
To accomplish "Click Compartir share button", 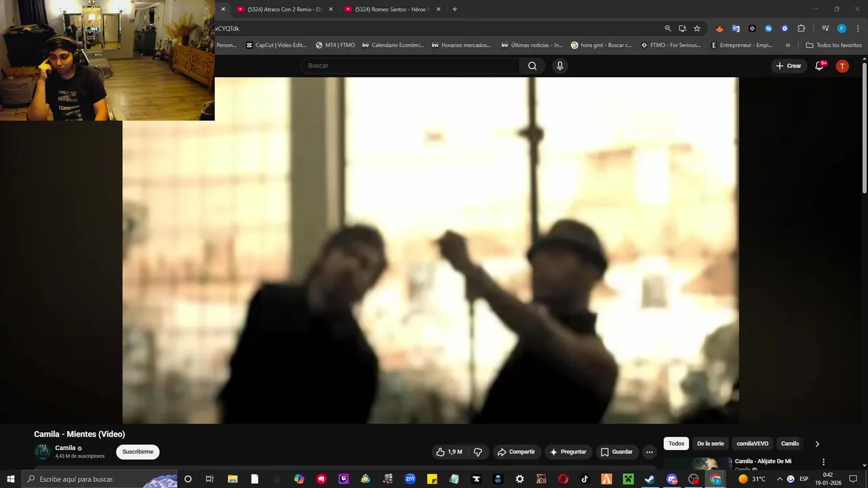I will 516,452.
